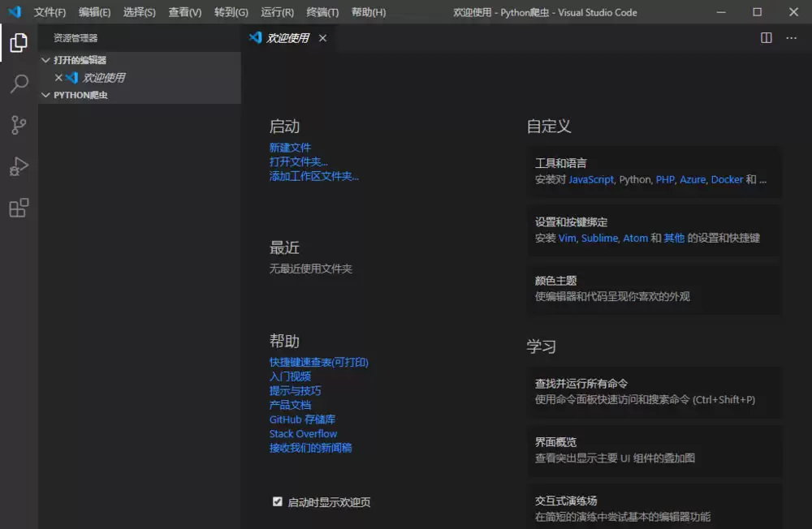Click the VS Code logo in the title bar
812x529 pixels.
pos(12,12)
